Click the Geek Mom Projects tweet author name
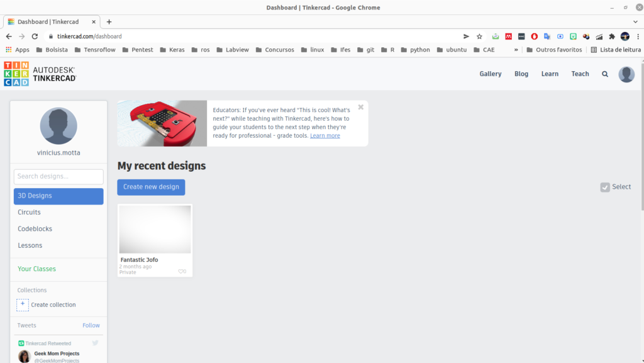The image size is (644, 363). pos(57,354)
